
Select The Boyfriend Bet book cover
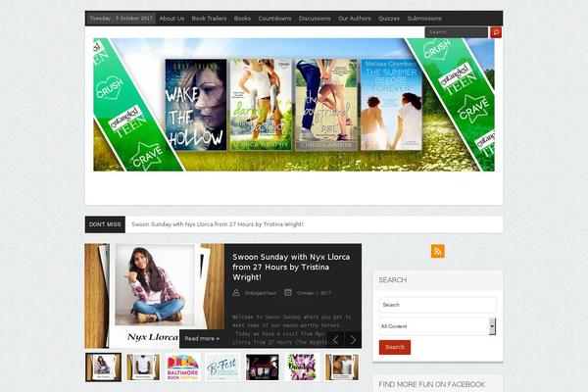[x=326, y=105]
